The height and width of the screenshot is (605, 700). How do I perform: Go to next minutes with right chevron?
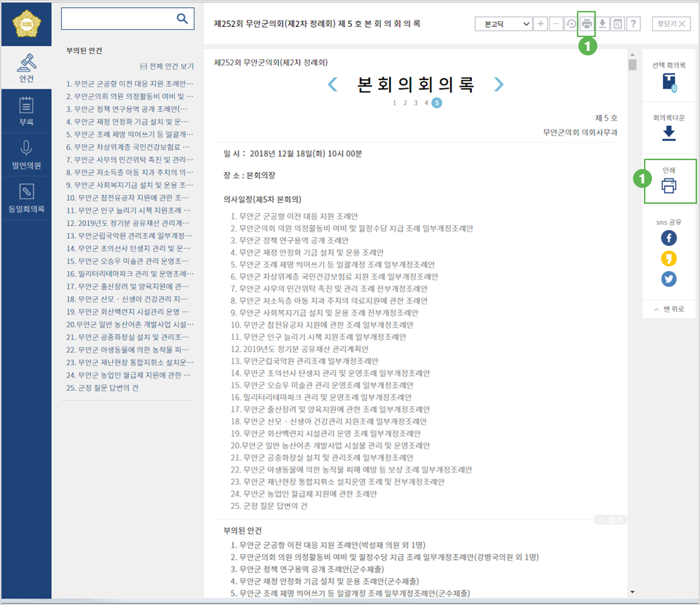coord(499,84)
